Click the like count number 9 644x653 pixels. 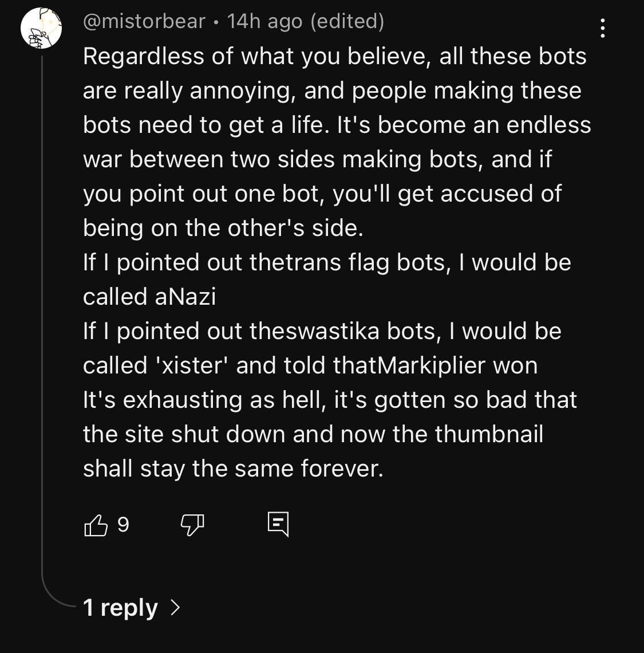(123, 524)
